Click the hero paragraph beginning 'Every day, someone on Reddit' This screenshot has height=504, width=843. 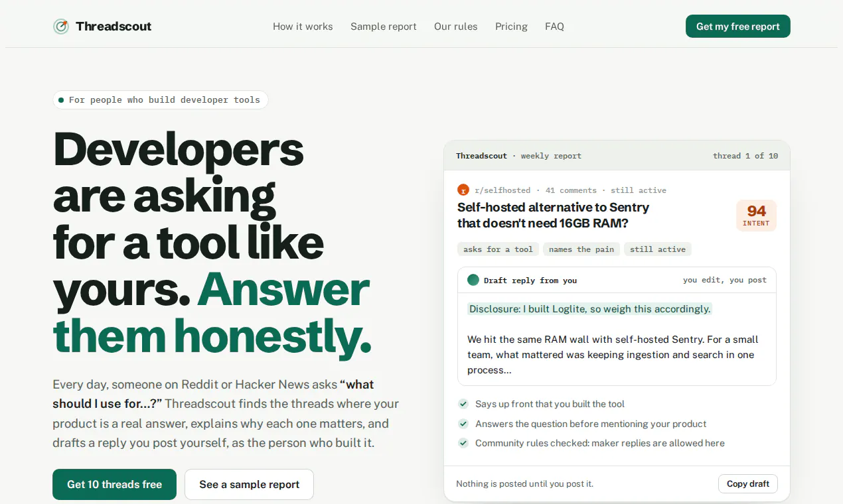click(226, 414)
